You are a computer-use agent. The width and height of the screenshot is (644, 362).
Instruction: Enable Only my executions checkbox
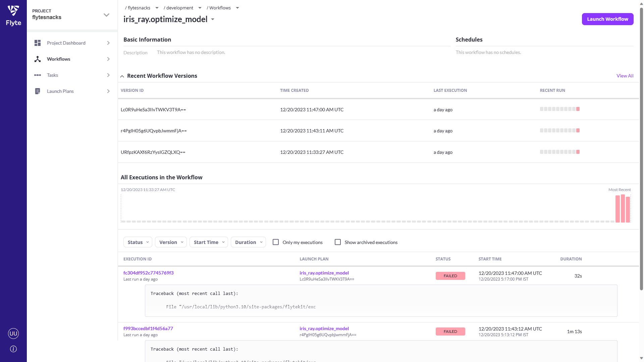coord(276,242)
